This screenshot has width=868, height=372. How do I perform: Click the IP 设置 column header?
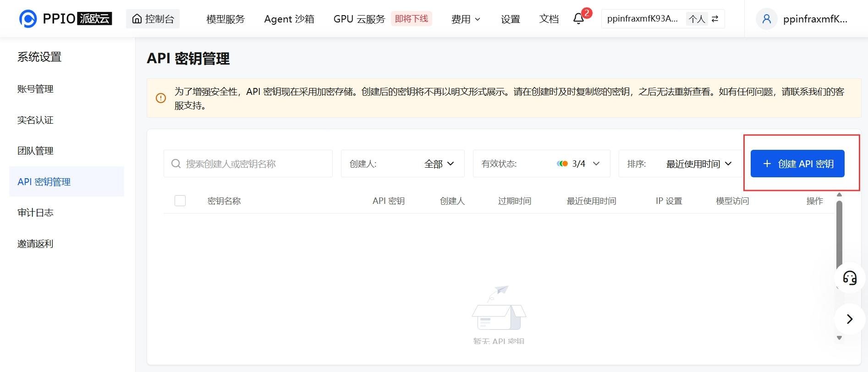click(x=669, y=201)
